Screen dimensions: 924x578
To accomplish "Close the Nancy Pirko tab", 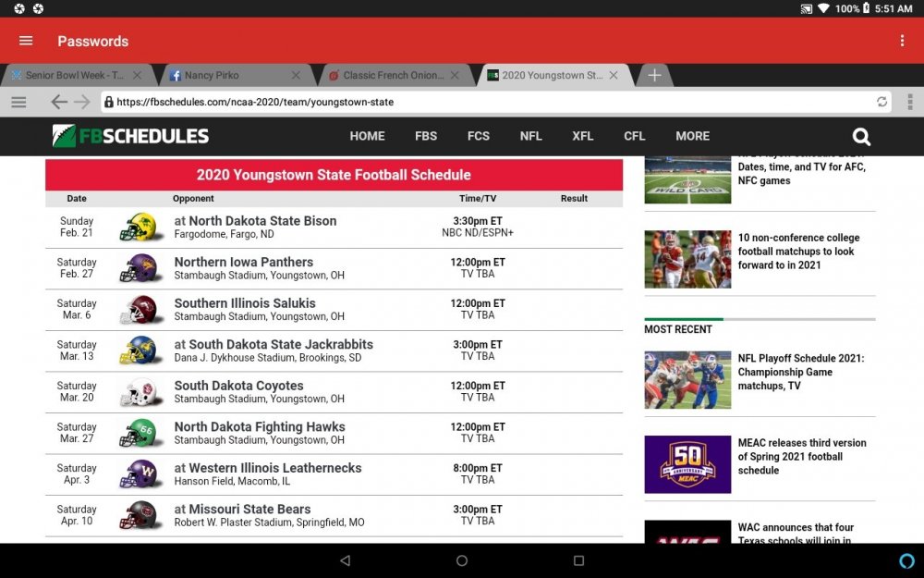I will pos(296,76).
